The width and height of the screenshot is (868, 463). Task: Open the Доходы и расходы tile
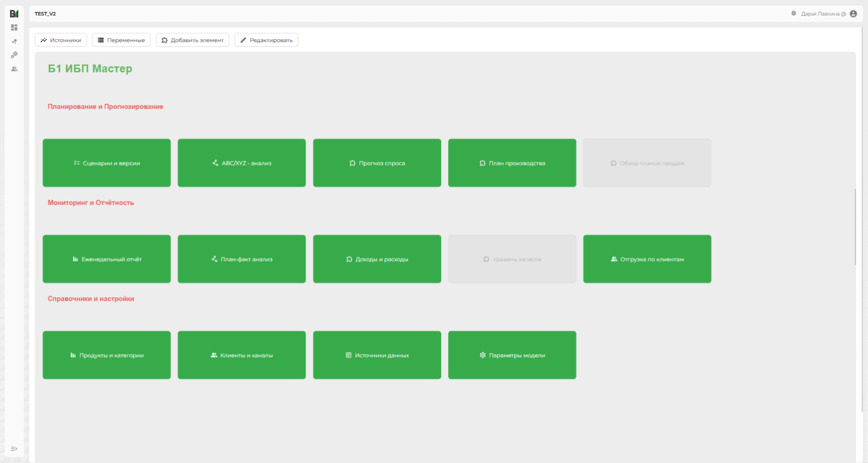point(377,259)
